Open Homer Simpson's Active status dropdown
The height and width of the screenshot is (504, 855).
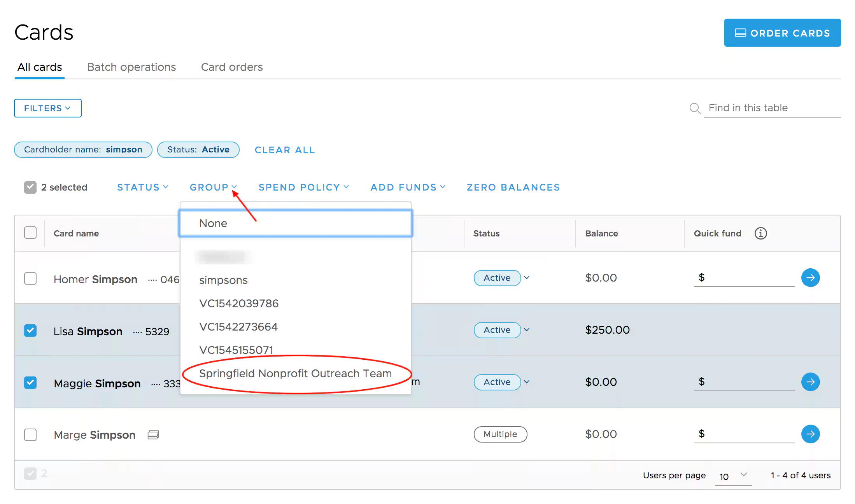(526, 278)
